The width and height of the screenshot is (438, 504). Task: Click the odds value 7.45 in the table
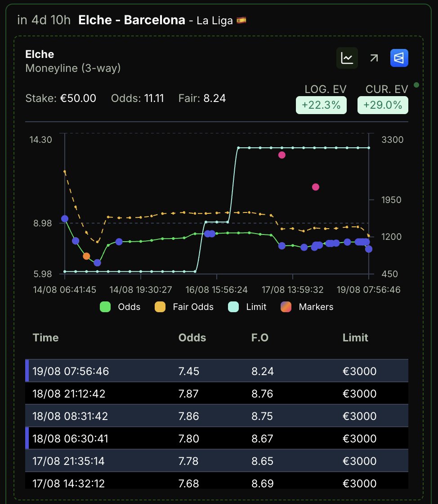(x=189, y=371)
